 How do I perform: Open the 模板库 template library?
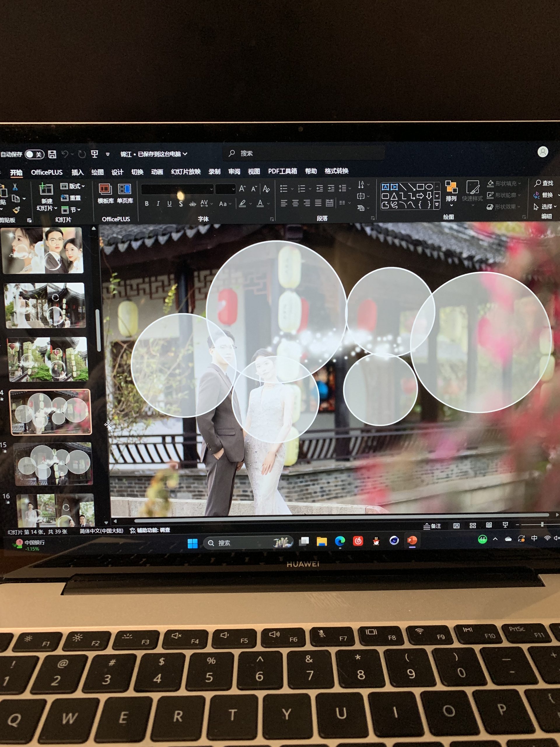coord(105,193)
